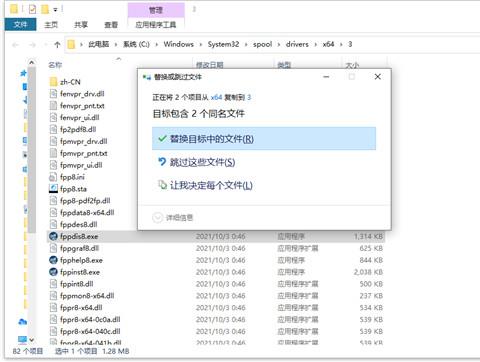Click drivers in the address breadcrumb

297,44
